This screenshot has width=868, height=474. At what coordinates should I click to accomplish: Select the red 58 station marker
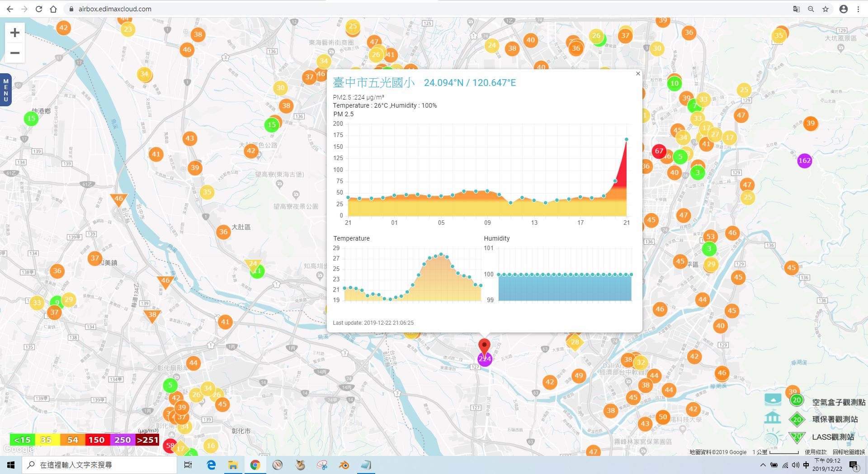(x=170, y=445)
